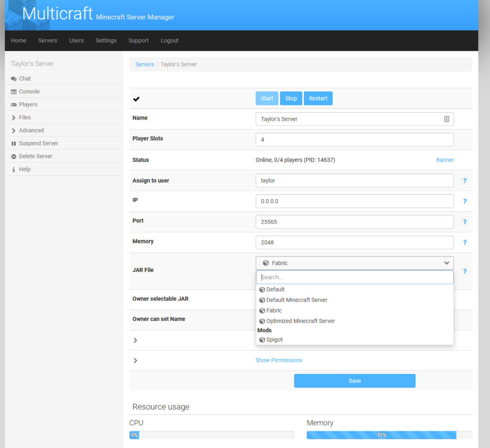This screenshot has width=490, height=448.
Task: Click the question mark beside the IP field
Action: tap(464, 201)
